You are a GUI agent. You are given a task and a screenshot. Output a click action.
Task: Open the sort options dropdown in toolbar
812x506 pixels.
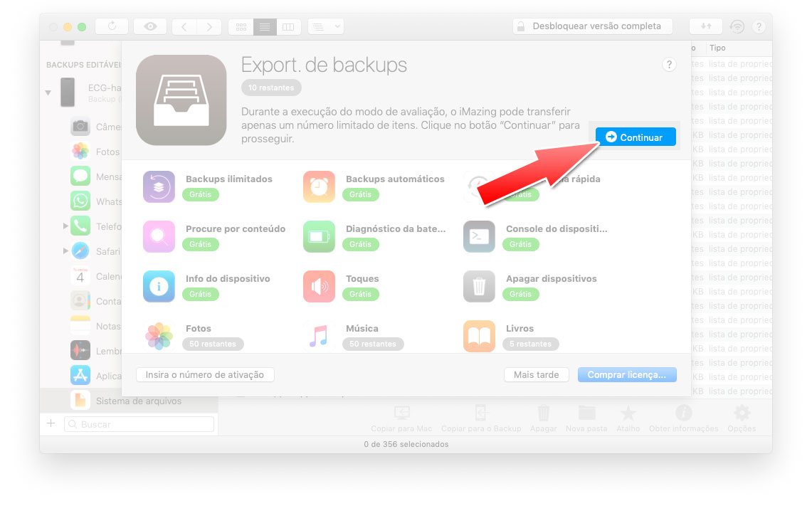coord(326,26)
